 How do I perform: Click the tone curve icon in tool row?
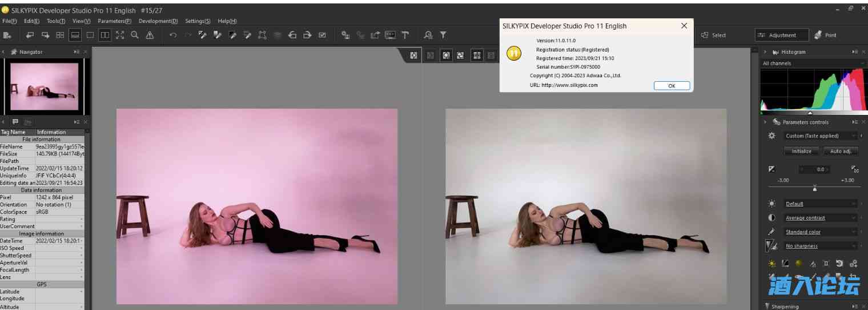[x=785, y=264]
